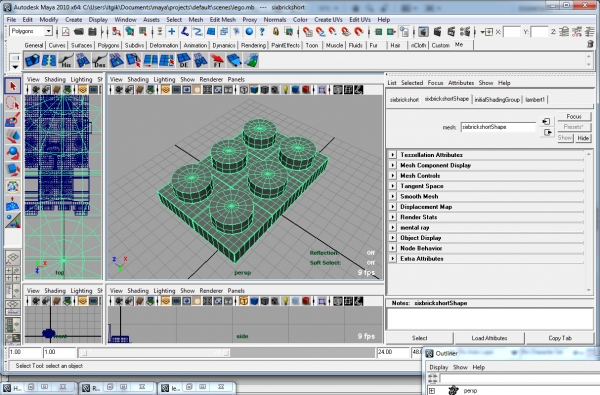Viewport: 600px width, 395px height.
Task: Switch to the Polygons shelf tab
Action: (108, 45)
